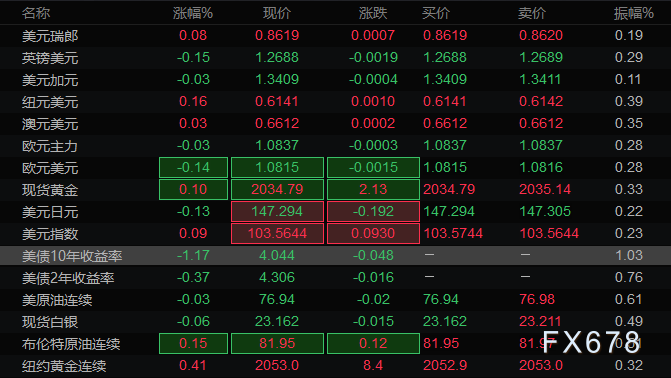Image resolution: width=671 pixels, height=378 pixels.
Task: Click the highlighted 欧元美元 price 1.0815
Action: [277, 167]
